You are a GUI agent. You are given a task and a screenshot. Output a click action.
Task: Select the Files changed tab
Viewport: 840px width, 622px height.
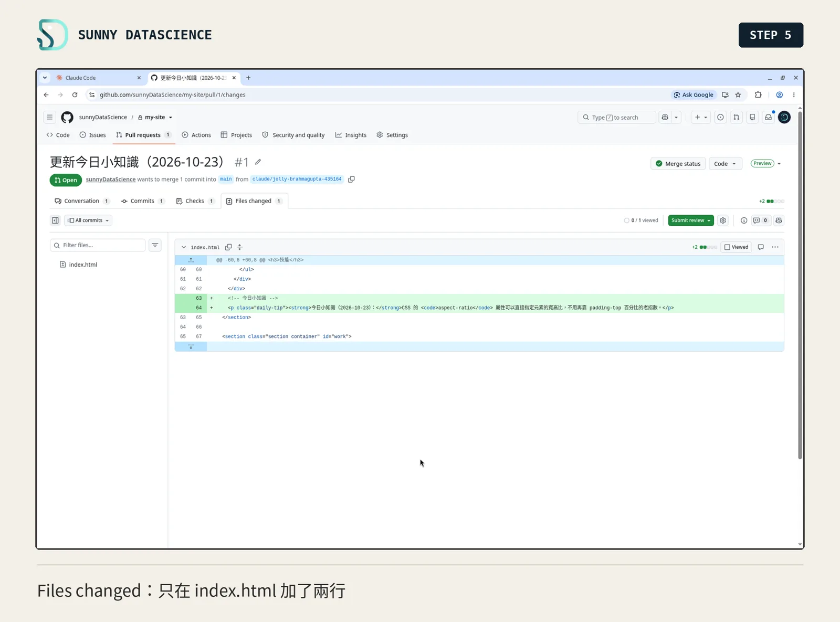[x=254, y=201]
